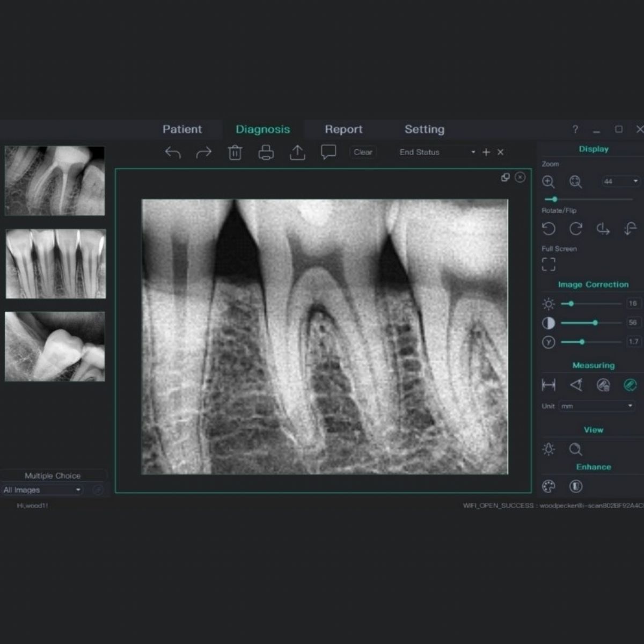The height and width of the screenshot is (644, 644).
Task: Rotate image counterclockwise
Action: point(548,229)
